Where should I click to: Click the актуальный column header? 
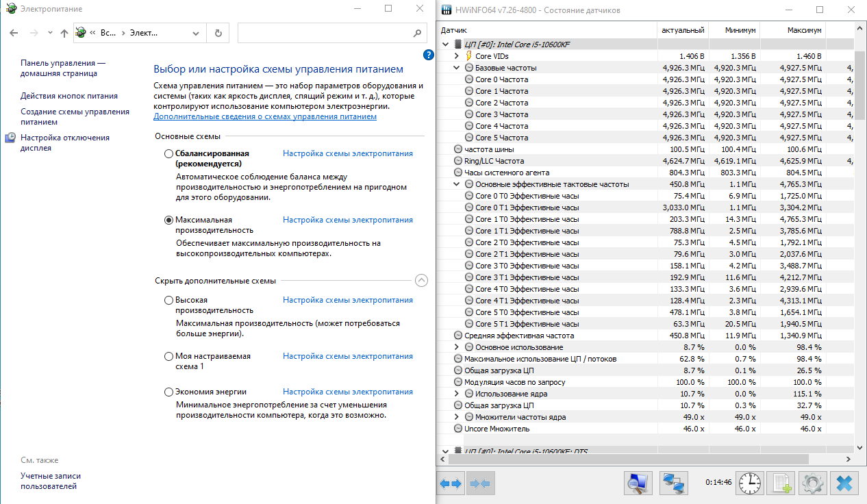coord(682,31)
